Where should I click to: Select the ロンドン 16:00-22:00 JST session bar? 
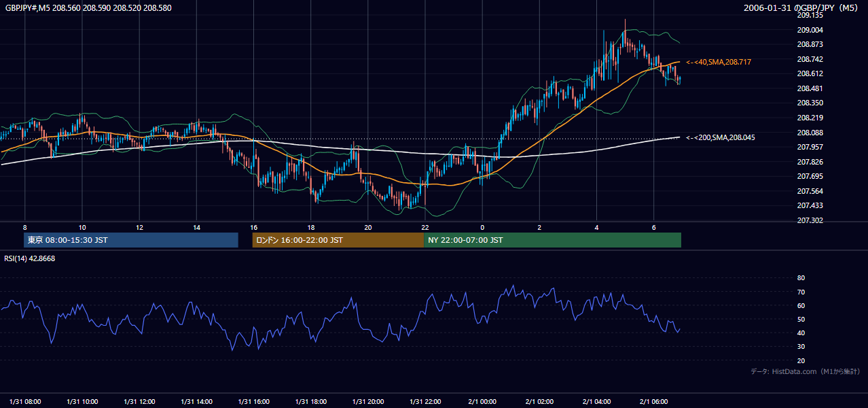point(338,240)
